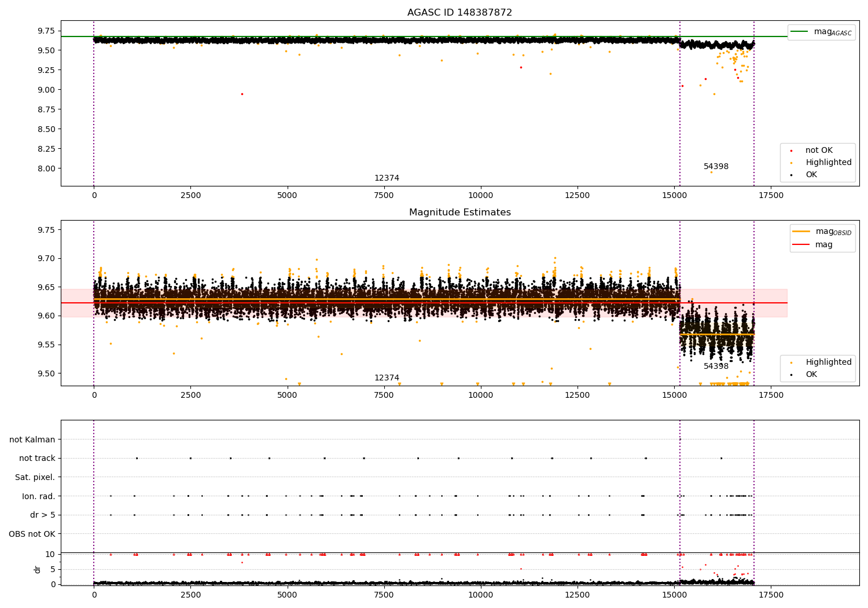Click obsid label '54398' in Magnitude Estimates plot

[716, 367]
